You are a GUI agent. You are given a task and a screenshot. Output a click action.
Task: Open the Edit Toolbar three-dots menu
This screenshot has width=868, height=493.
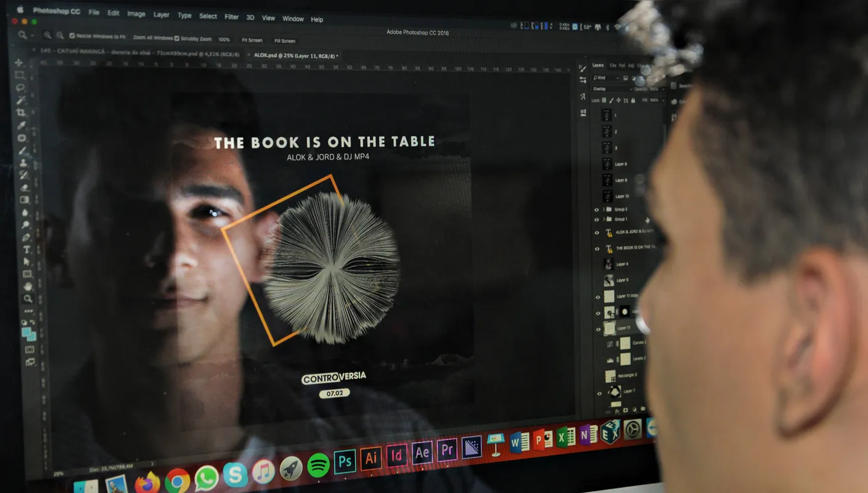point(29,311)
